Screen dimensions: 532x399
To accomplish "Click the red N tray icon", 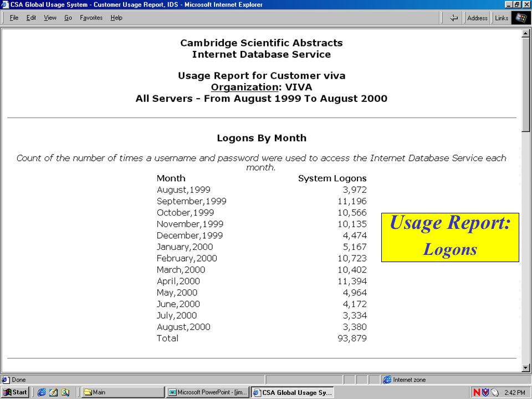I will tap(477, 392).
